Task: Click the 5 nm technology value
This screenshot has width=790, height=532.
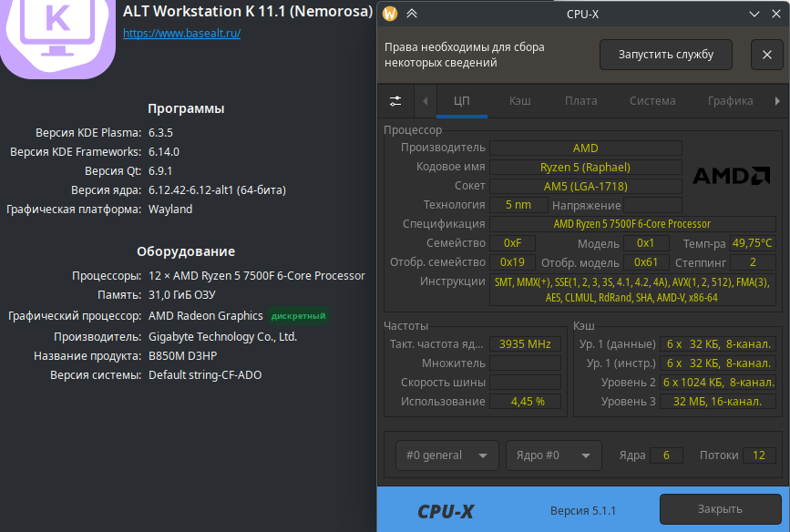Action: (x=518, y=205)
